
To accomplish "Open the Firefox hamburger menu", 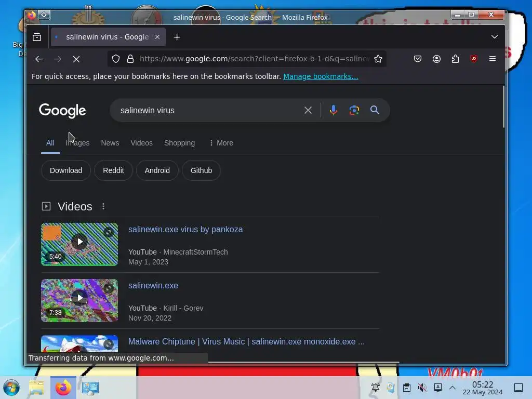I will click(x=493, y=59).
